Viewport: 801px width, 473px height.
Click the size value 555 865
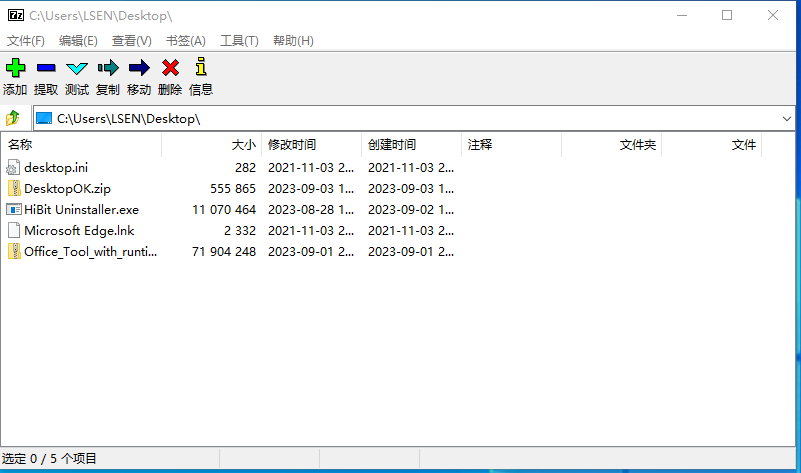[x=233, y=188]
